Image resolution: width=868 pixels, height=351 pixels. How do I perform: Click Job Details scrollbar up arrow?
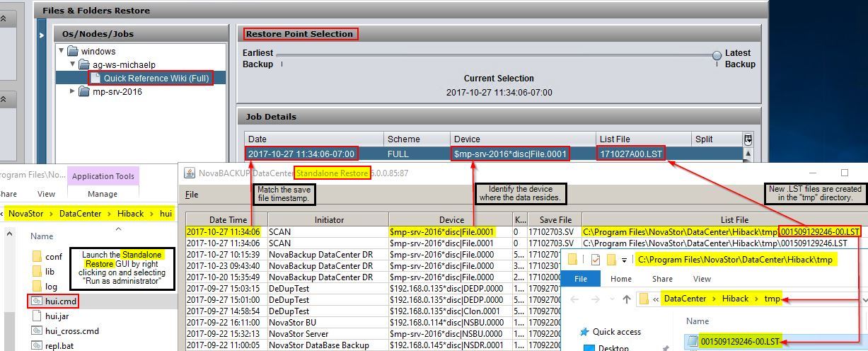(748, 152)
